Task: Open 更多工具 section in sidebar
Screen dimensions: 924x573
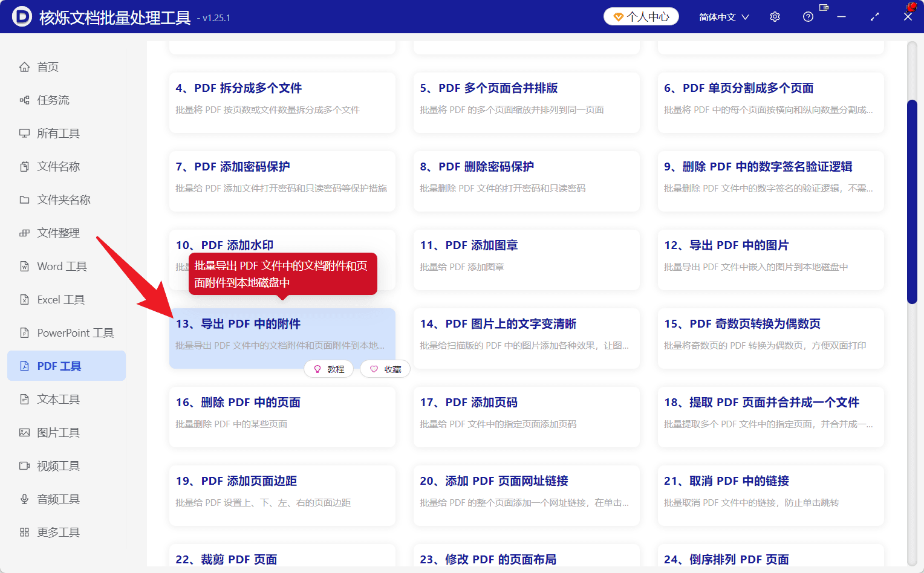Action: [67, 533]
